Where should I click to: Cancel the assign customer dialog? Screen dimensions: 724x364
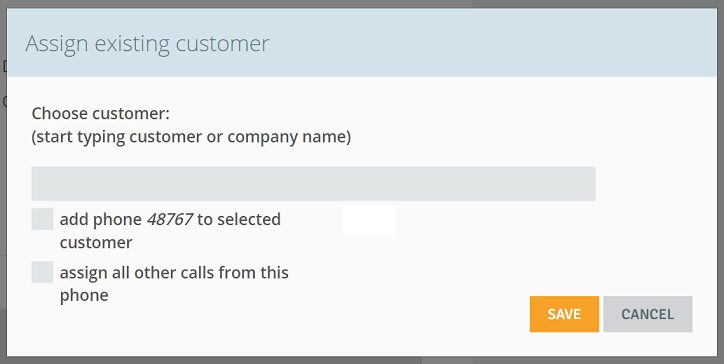click(x=648, y=314)
